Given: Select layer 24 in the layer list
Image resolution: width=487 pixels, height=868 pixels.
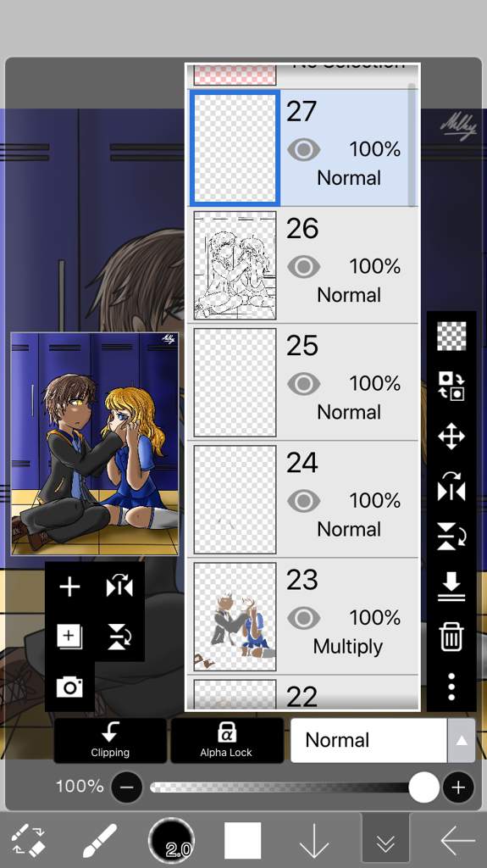Looking at the screenshot, I should (303, 499).
